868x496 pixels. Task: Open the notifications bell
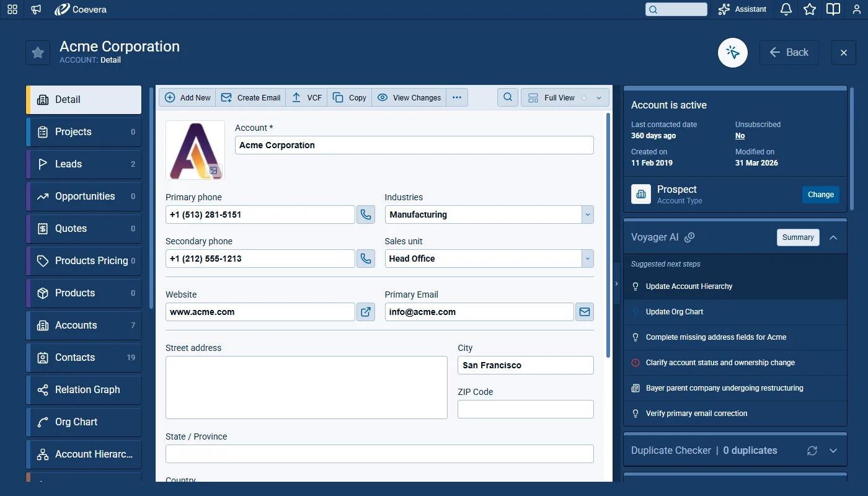pos(786,9)
